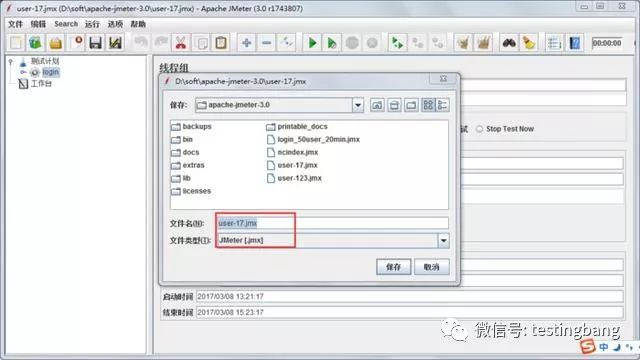Click the Open file toolbar icon
Screen dimensions: 640x360
(x=56, y=42)
